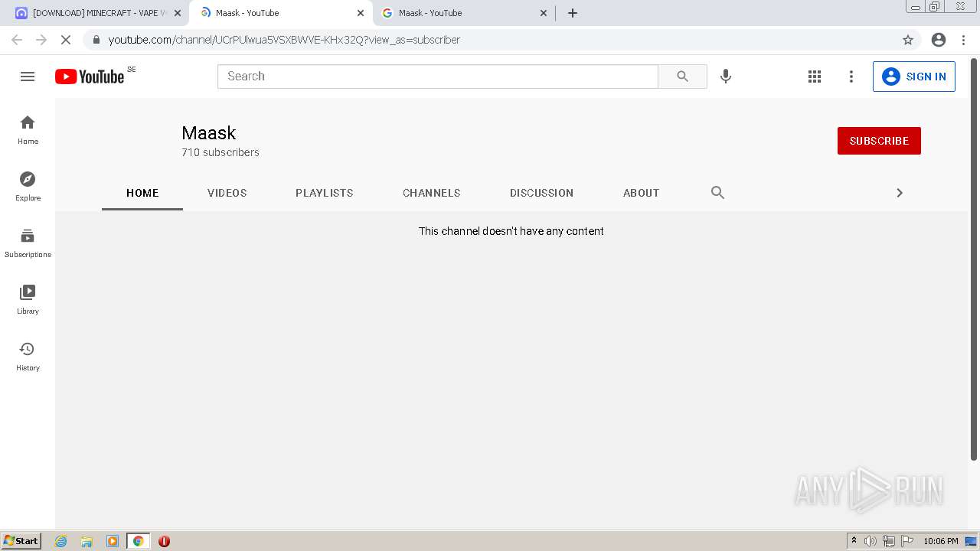Click the volume tray icon

click(x=871, y=541)
